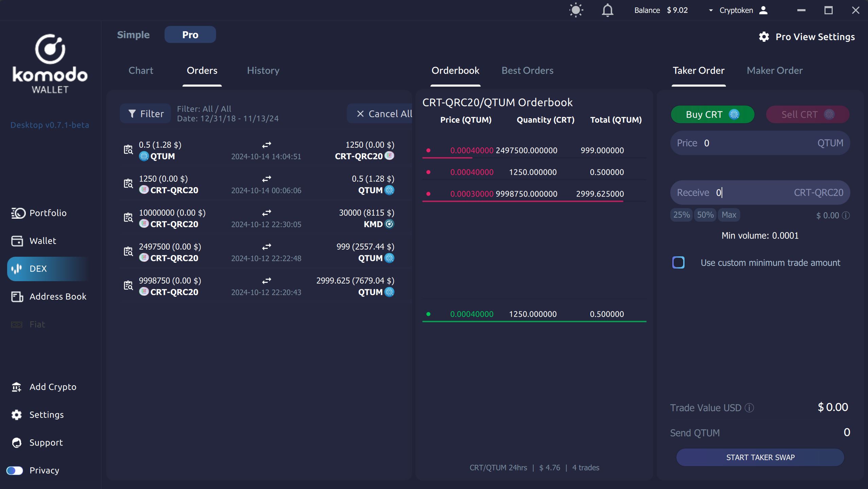Click the Price input field
Screen dimensions: 868x489
[759, 143]
